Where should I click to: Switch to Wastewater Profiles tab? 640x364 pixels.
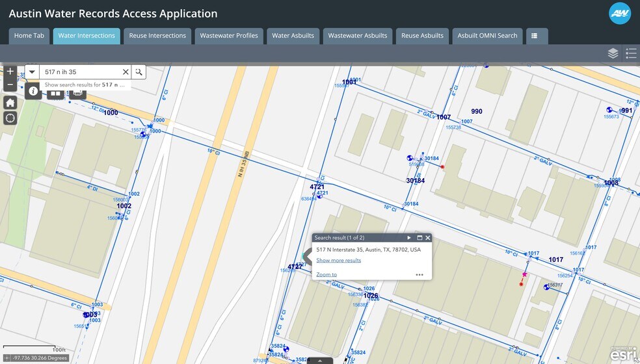click(229, 36)
